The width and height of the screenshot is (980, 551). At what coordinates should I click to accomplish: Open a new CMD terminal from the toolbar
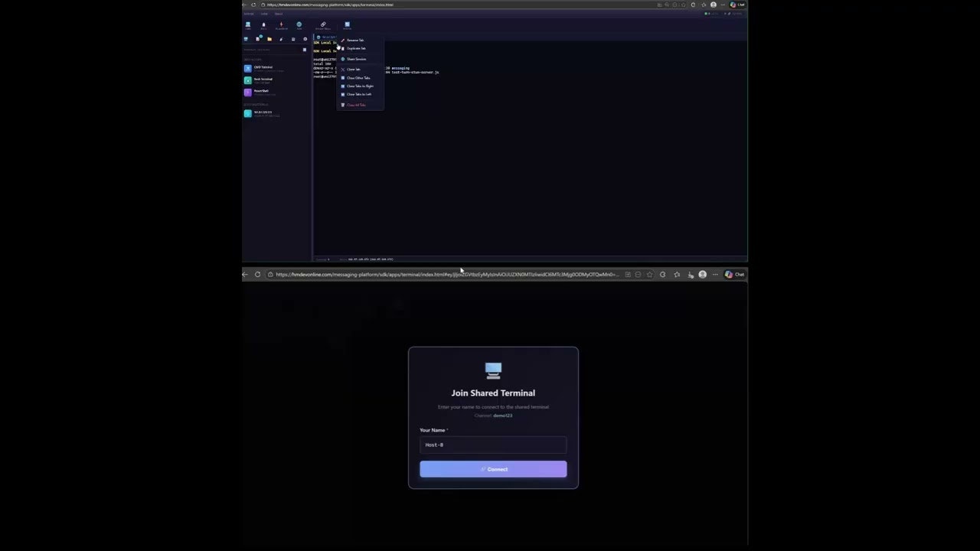[x=248, y=24]
